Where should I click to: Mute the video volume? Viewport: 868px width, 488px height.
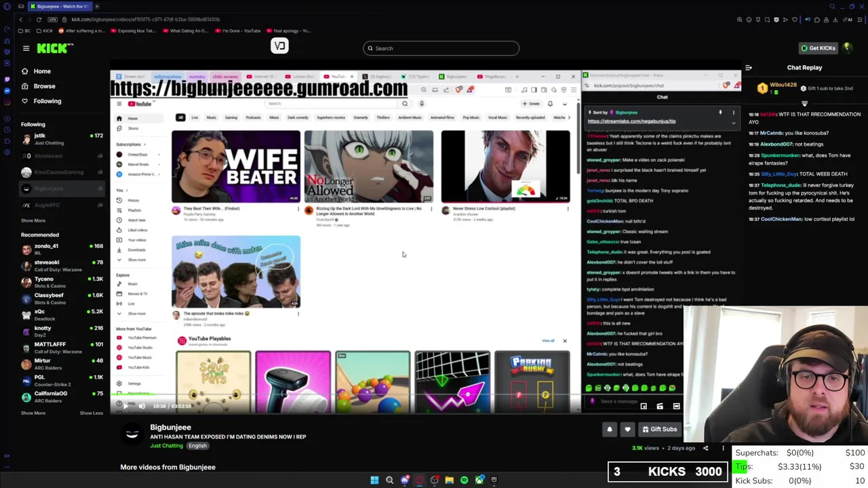(x=142, y=406)
